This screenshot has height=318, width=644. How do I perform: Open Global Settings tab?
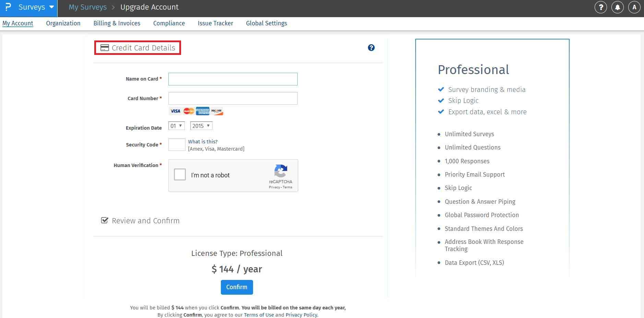266,23
